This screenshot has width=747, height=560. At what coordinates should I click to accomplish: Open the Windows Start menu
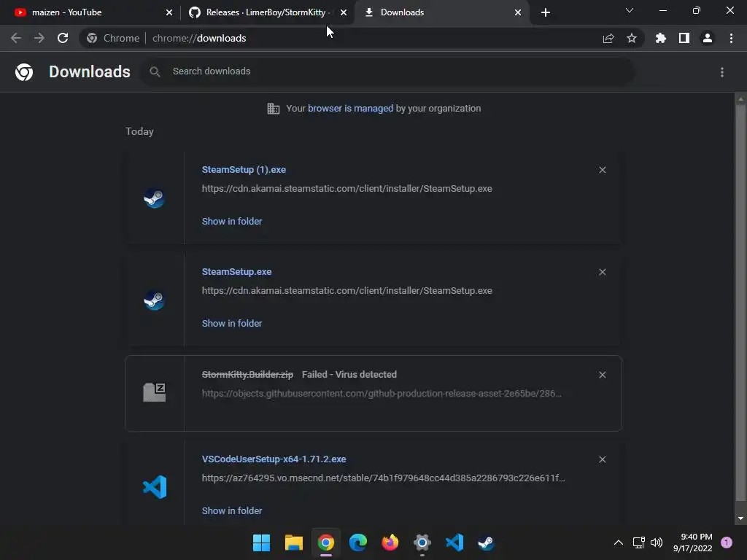pyautogui.click(x=262, y=542)
